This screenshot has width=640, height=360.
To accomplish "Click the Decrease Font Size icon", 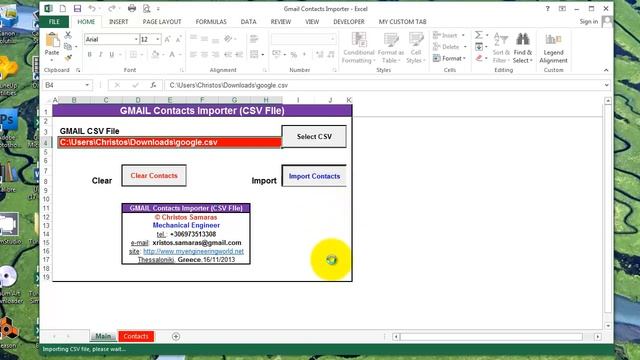I will (x=178, y=39).
